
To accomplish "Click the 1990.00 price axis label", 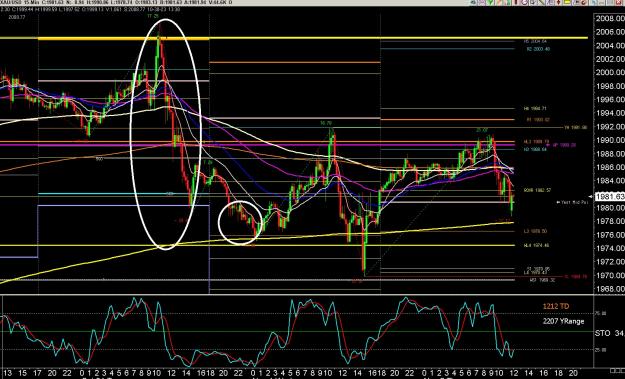I will click(x=610, y=140).
